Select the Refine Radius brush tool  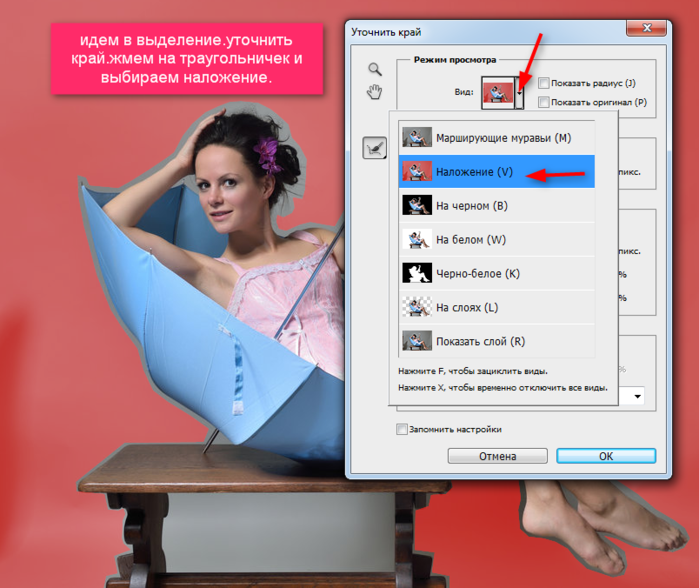coord(374,148)
